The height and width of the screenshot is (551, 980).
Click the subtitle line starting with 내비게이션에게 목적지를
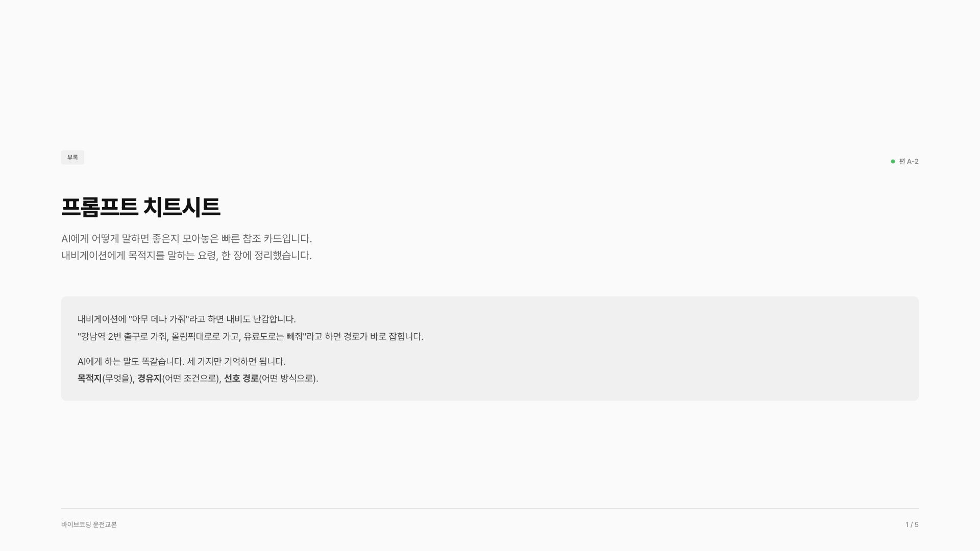[186, 256]
